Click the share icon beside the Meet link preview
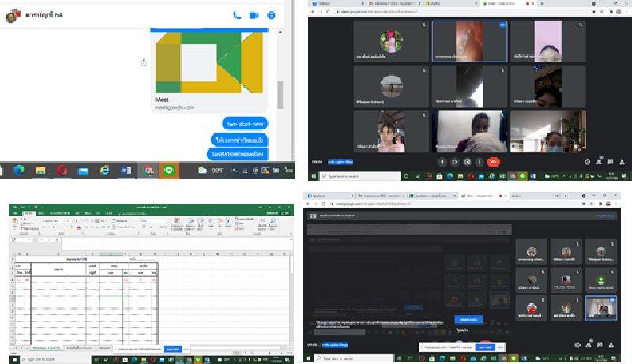This screenshot has width=632, height=364. point(143,62)
